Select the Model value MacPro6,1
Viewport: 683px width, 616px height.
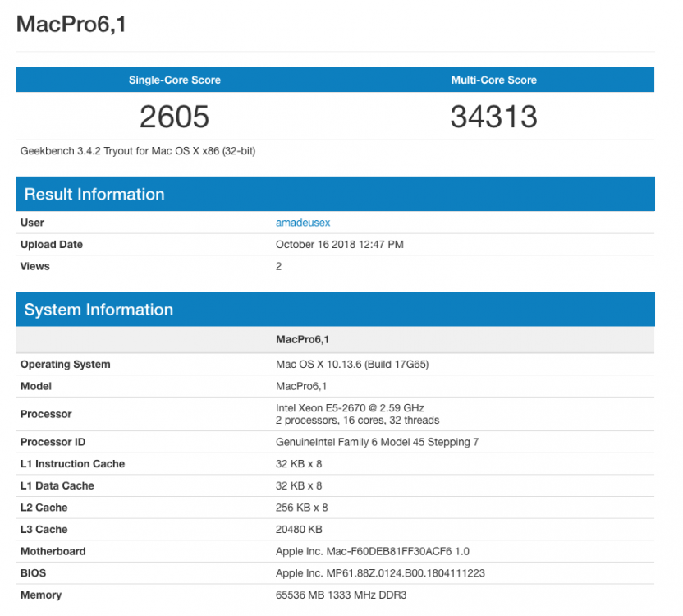[301, 386]
